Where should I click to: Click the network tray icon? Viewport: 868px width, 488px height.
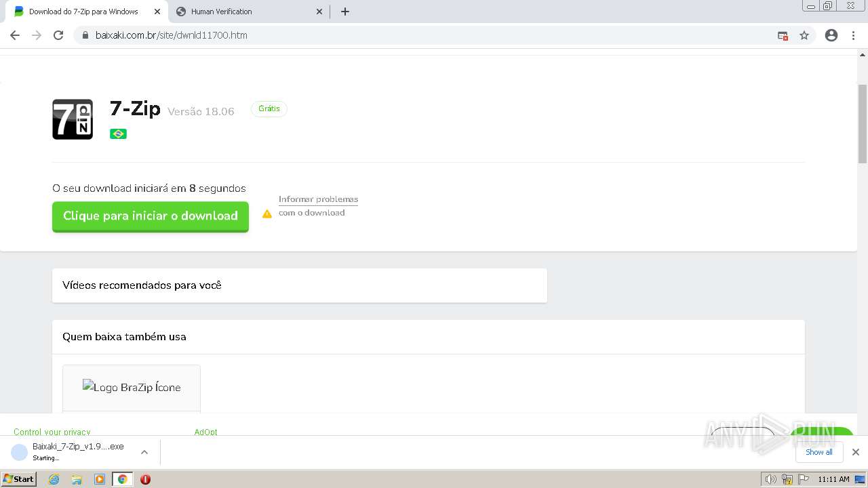pos(787,479)
